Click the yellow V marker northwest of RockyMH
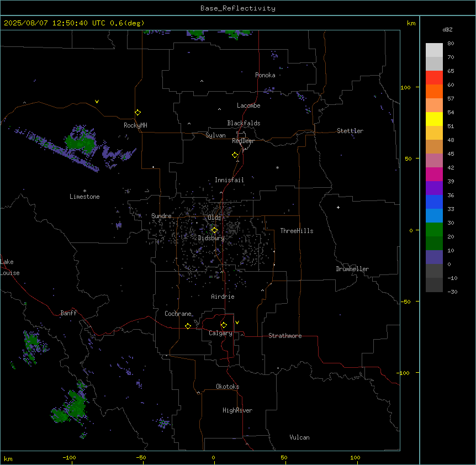 pyautogui.click(x=97, y=102)
